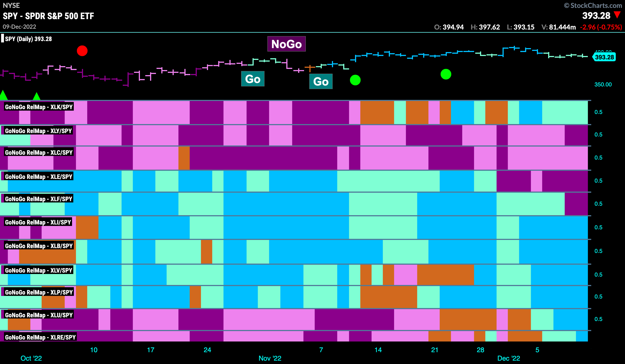Click the date axis label 17
Screen dimensions: 625x364
[151, 350]
